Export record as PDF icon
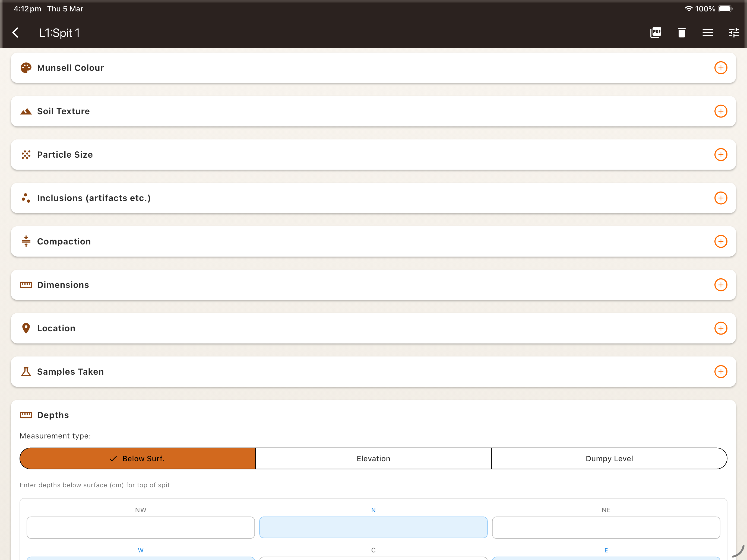 (656, 33)
